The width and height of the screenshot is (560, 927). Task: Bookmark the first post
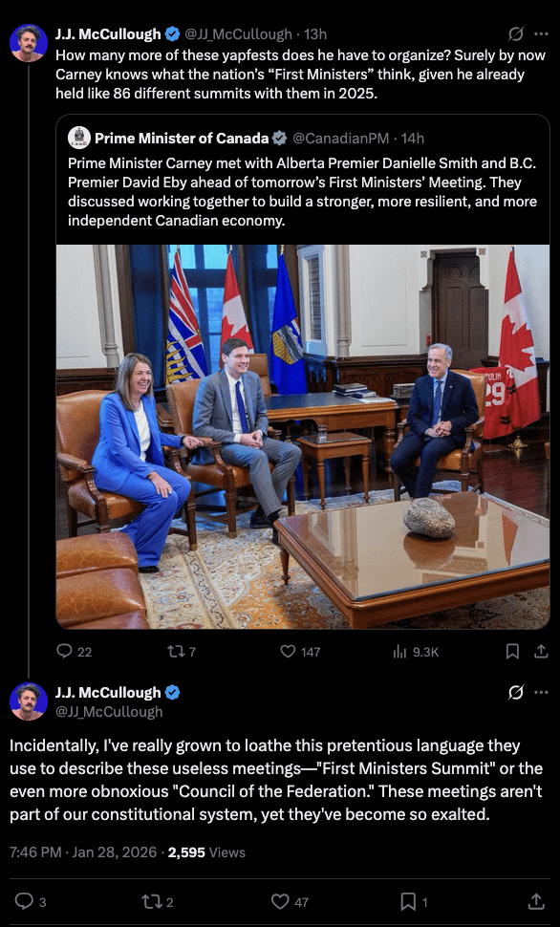point(512,652)
